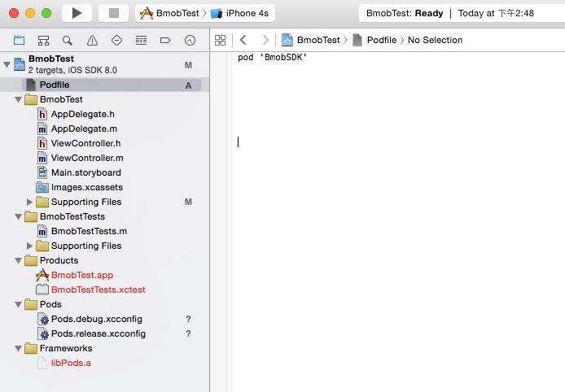Image resolution: width=565 pixels, height=392 pixels.
Task: Open Images.xcassets
Action: [x=80, y=187]
